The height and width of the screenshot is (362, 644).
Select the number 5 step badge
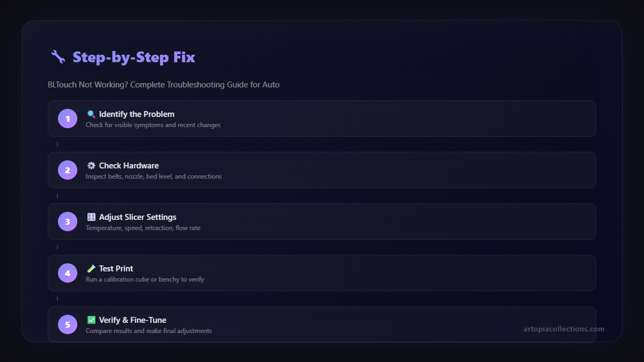click(x=68, y=324)
